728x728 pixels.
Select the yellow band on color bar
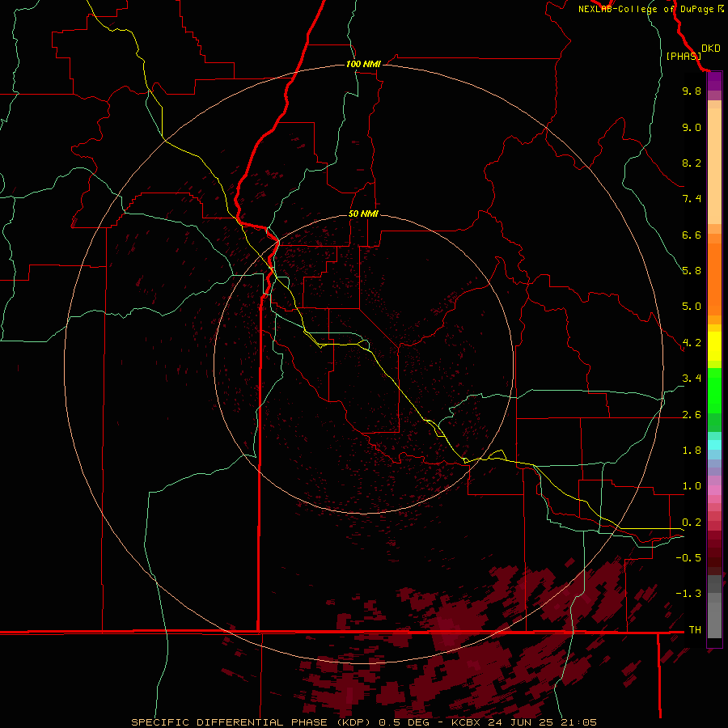point(714,346)
